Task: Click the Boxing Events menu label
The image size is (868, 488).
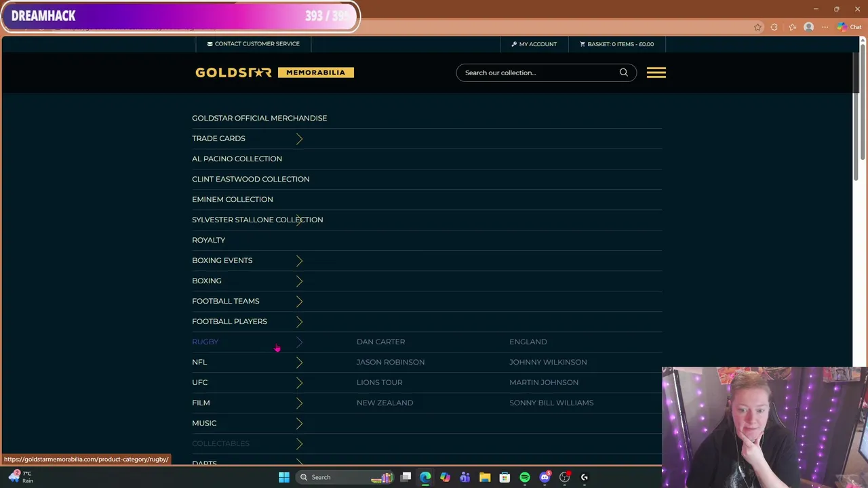Action: tap(222, 260)
